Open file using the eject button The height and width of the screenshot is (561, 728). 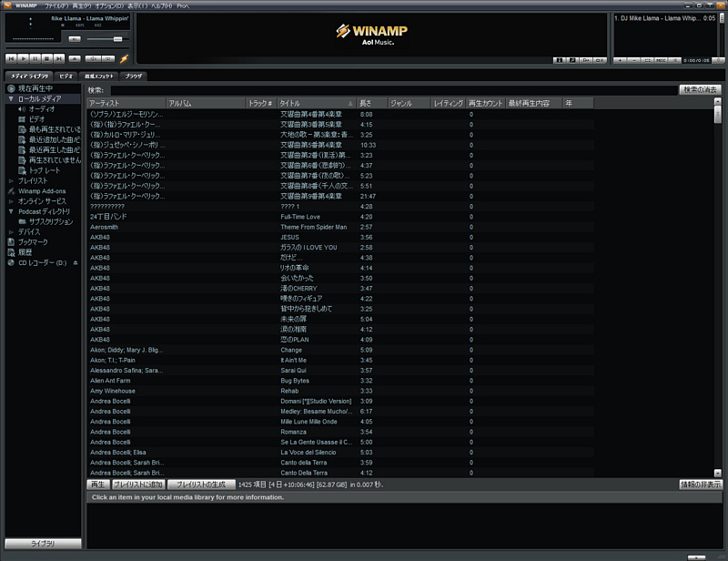pos(75,59)
